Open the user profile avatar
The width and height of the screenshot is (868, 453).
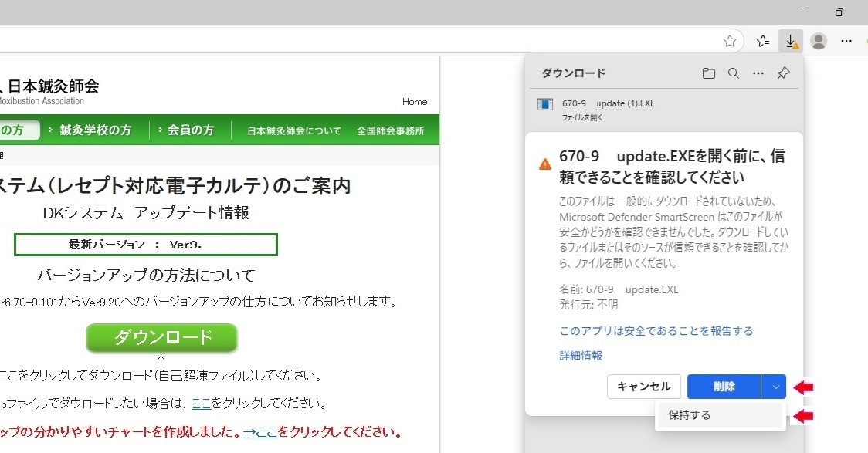tap(819, 41)
